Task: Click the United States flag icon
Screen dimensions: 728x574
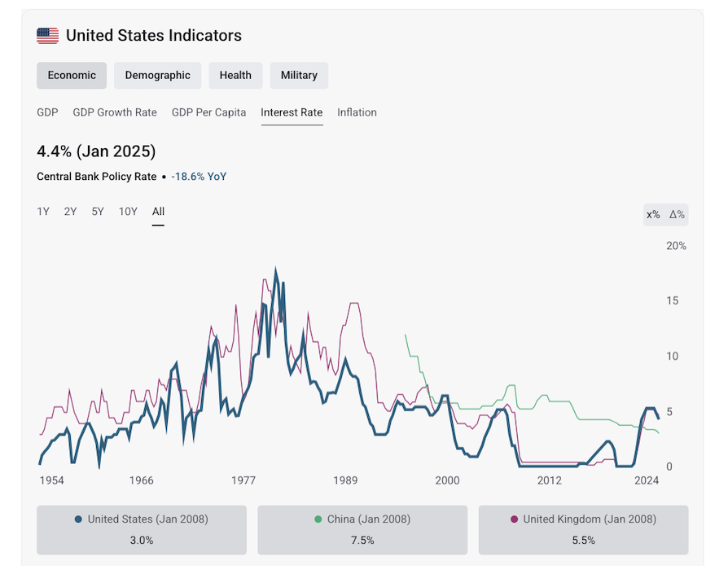Action: click(48, 36)
